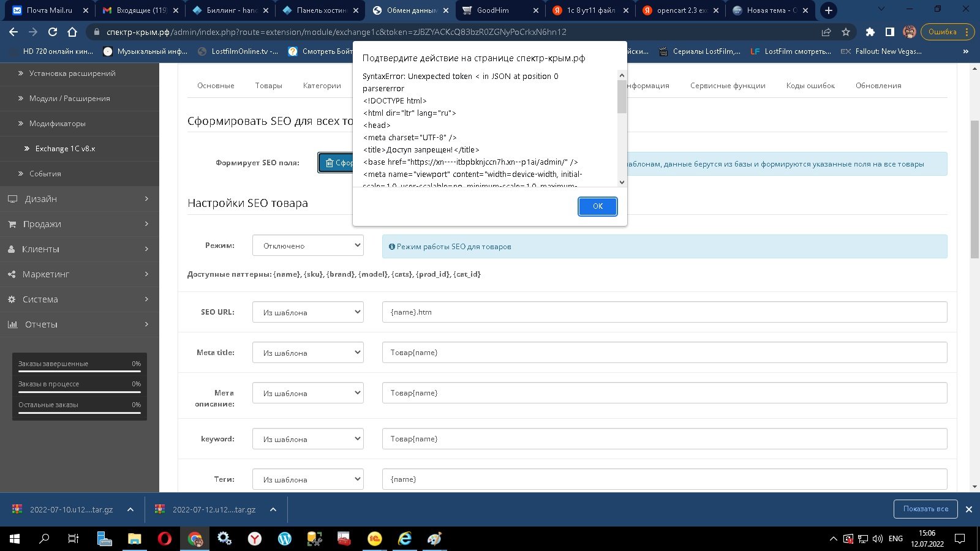
Task: Open the browser extensions puzzle icon
Action: (x=870, y=32)
